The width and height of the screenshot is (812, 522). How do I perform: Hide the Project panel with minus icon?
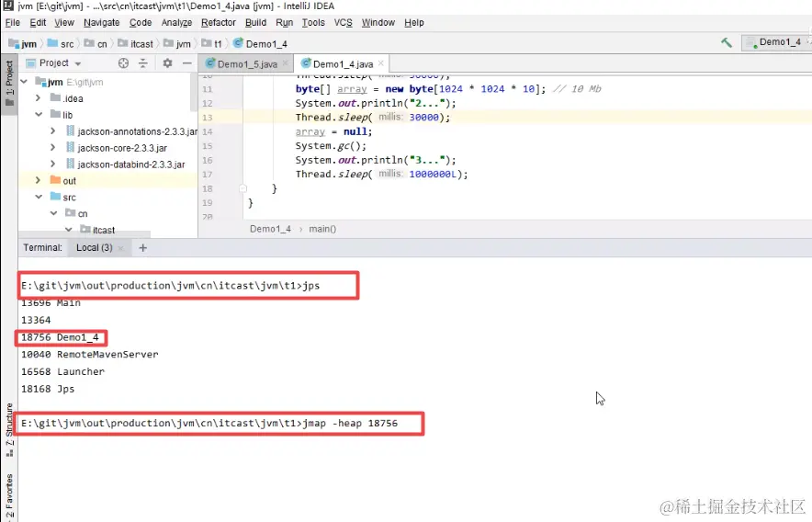pyautogui.click(x=187, y=63)
